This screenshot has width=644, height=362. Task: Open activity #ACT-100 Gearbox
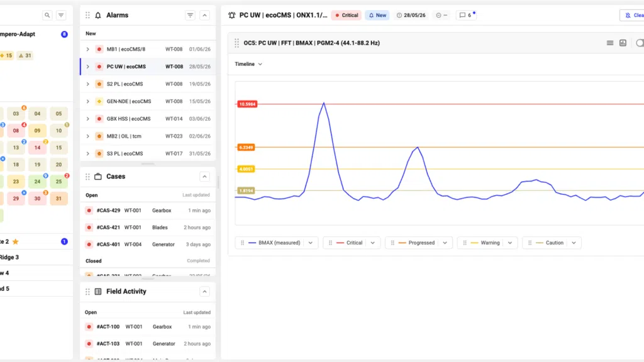coord(148,327)
